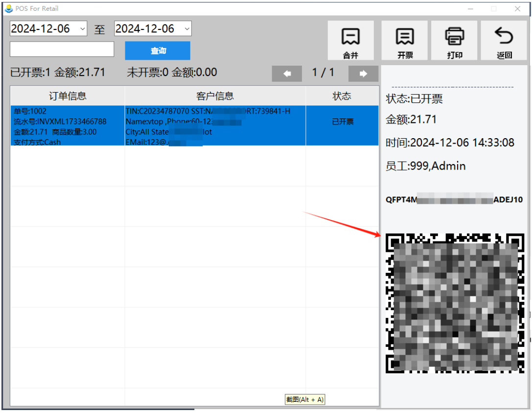Open the end date dropdown
This screenshot has height=413, width=532.
[x=187, y=29]
